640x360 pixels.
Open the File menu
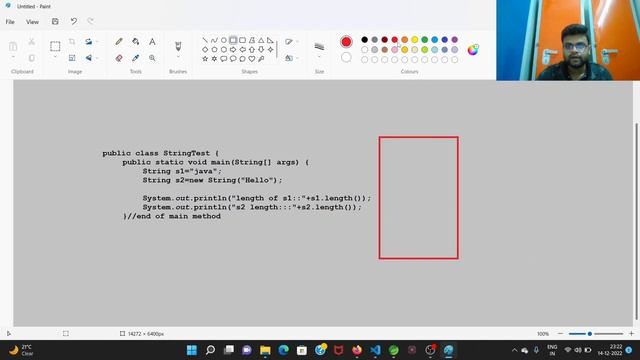coord(10,22)
